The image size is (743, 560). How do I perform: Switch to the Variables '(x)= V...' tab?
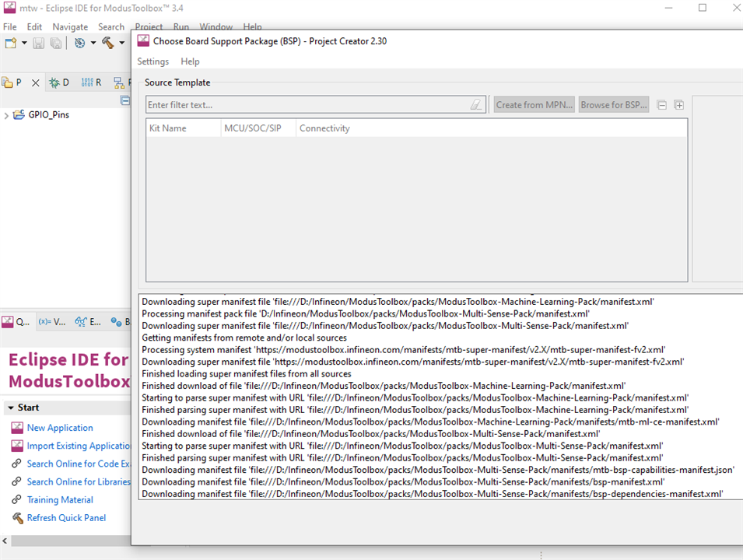[x=52, y=322]
